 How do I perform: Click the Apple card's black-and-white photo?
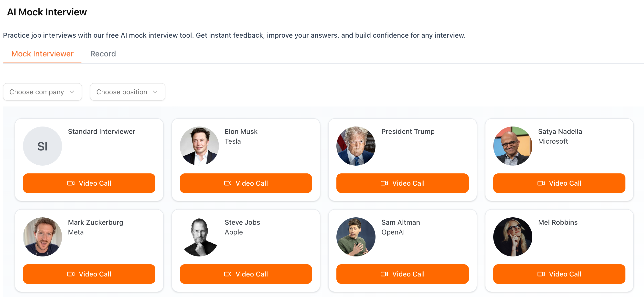coord(199,237)
